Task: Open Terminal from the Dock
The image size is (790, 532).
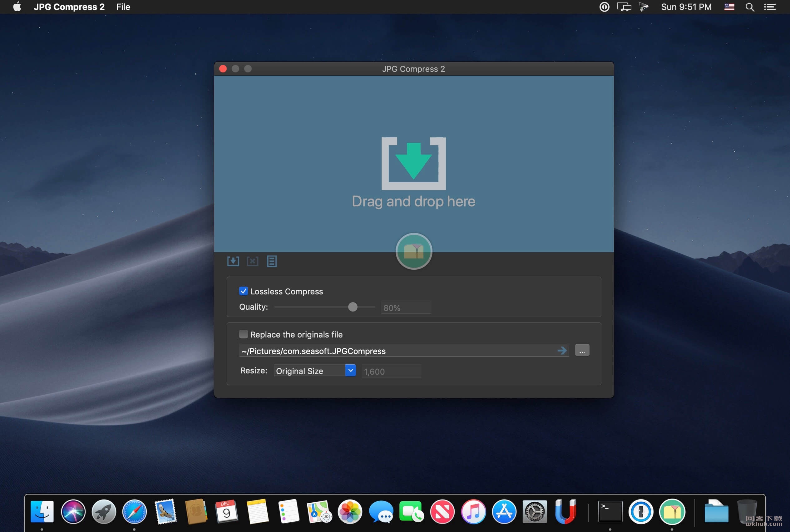Action: [x=610, y=511]
